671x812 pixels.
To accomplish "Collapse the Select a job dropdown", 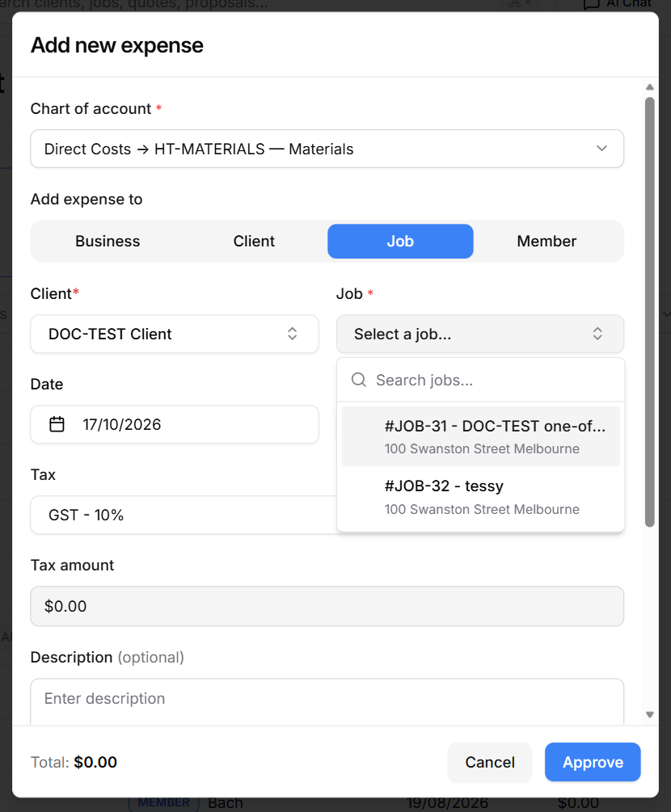I will point(479,334).
